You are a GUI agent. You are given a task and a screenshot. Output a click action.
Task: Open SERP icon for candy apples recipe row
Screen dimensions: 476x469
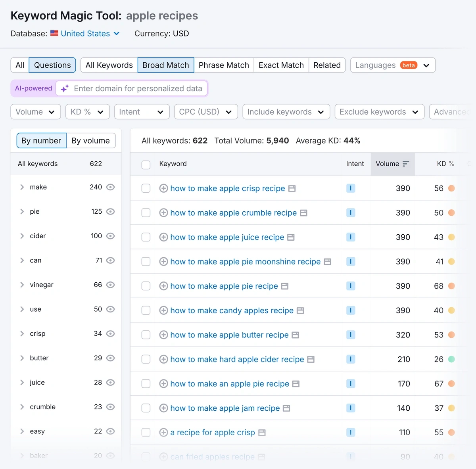click(300, 310)
